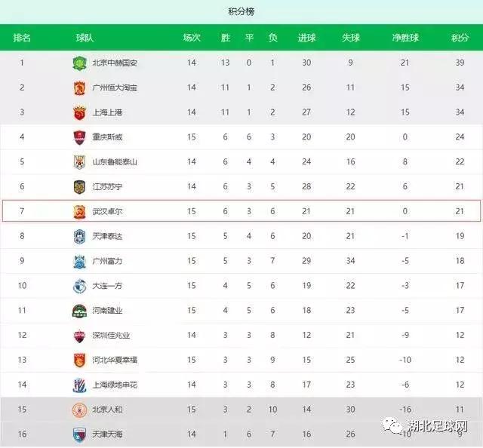The image size is (483, 448).
Task: Click the 进球 column header
Action: click(306, 38)
